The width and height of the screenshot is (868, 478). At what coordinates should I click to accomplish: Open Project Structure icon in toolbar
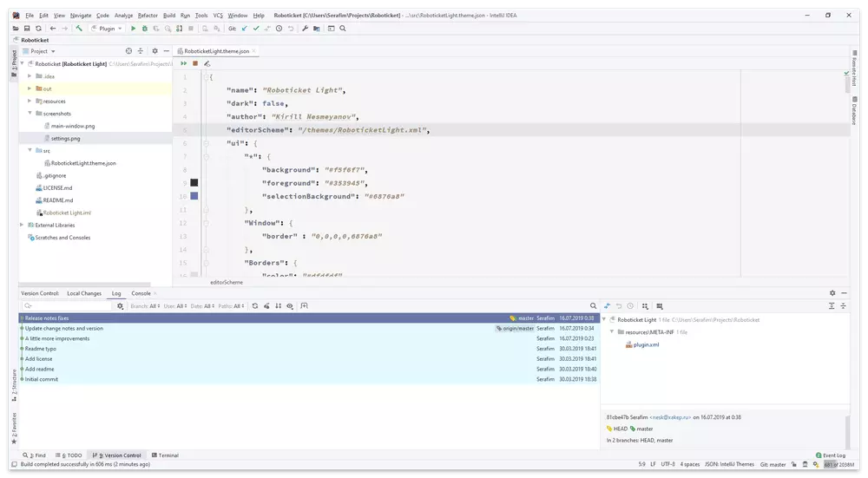click(x=317, y=29)
